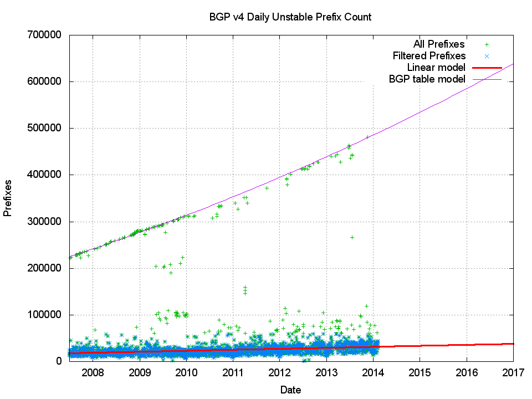Screen dimensions: 532x399
Task: Select the All Prefixes legend label
Action: click(x=439, y=44)
